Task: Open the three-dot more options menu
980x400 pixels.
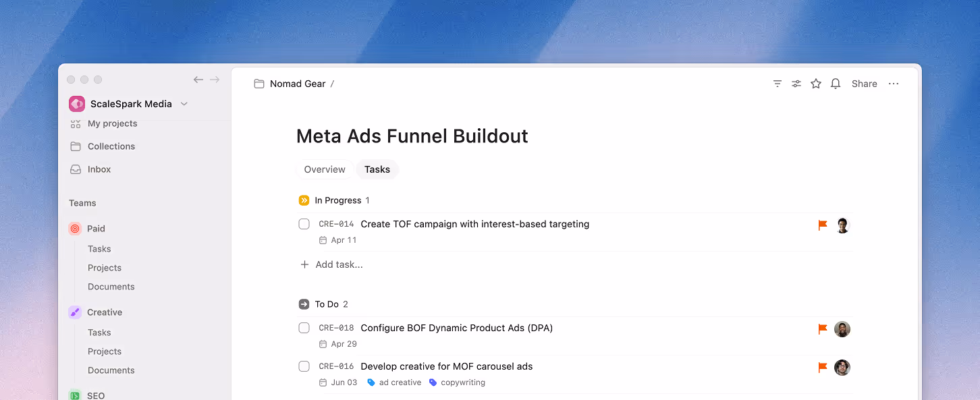Action: click(x=894, y=84)
